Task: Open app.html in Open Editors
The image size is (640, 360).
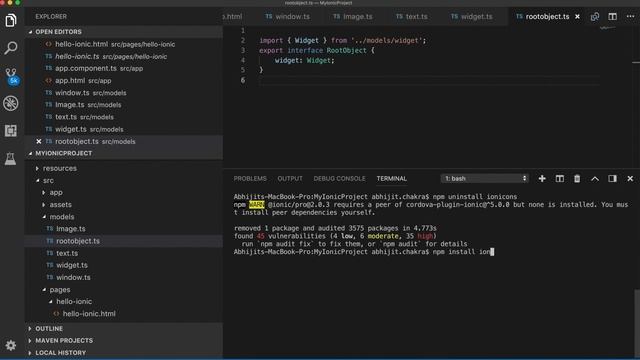Action: (x=124, y=81)
